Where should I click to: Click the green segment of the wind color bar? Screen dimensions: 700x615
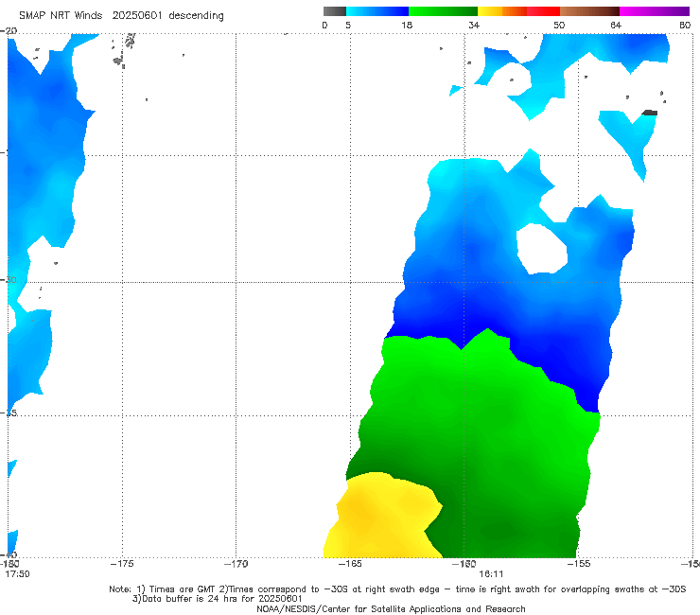(x=443, y=11)
